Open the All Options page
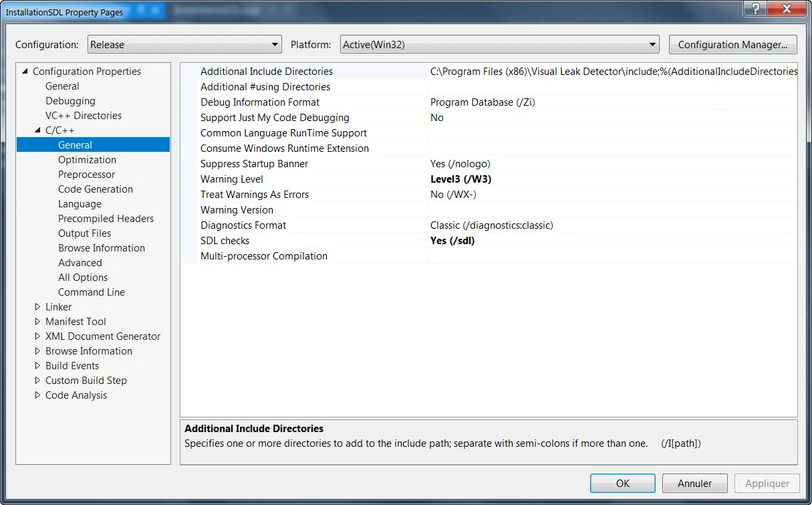Screen dimensions: 812x505 click(x=83, y=278)
